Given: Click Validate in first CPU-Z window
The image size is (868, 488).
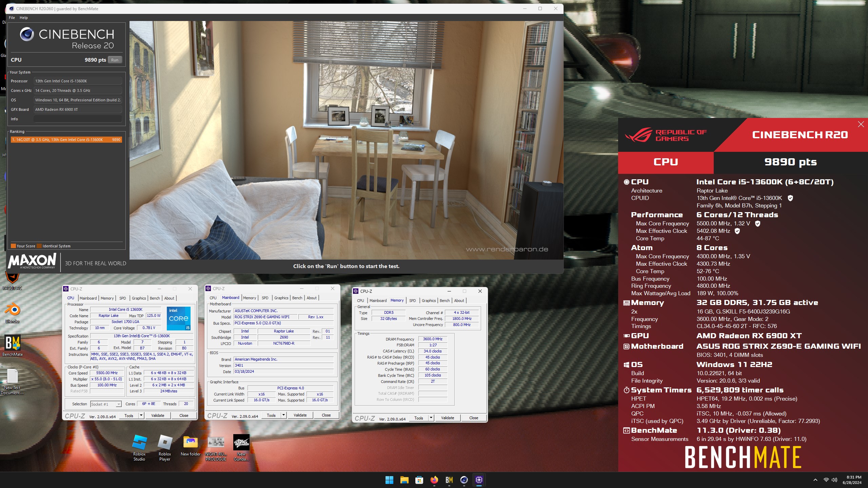Looking at the screenshot, I should click(x=158, y=415).
